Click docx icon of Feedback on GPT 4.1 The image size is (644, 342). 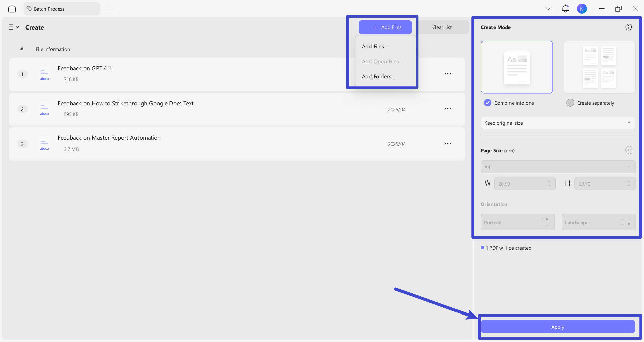(x=44, y=74)
